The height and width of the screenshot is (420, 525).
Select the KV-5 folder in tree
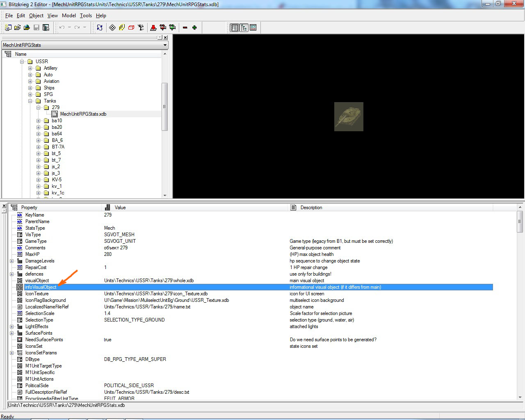(x=57, y=180)
